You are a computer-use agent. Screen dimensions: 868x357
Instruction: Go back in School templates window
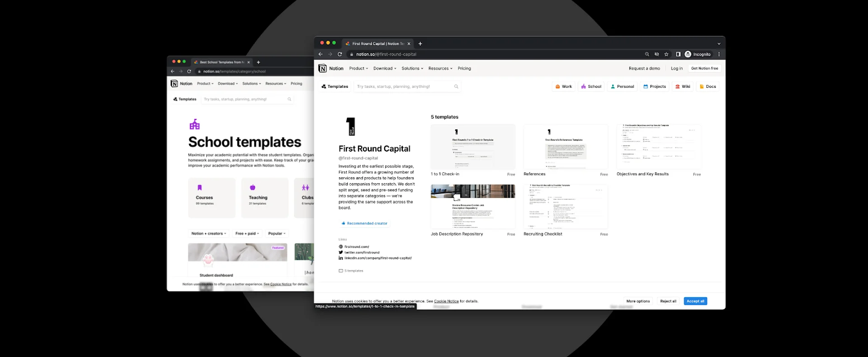[172, 71]
